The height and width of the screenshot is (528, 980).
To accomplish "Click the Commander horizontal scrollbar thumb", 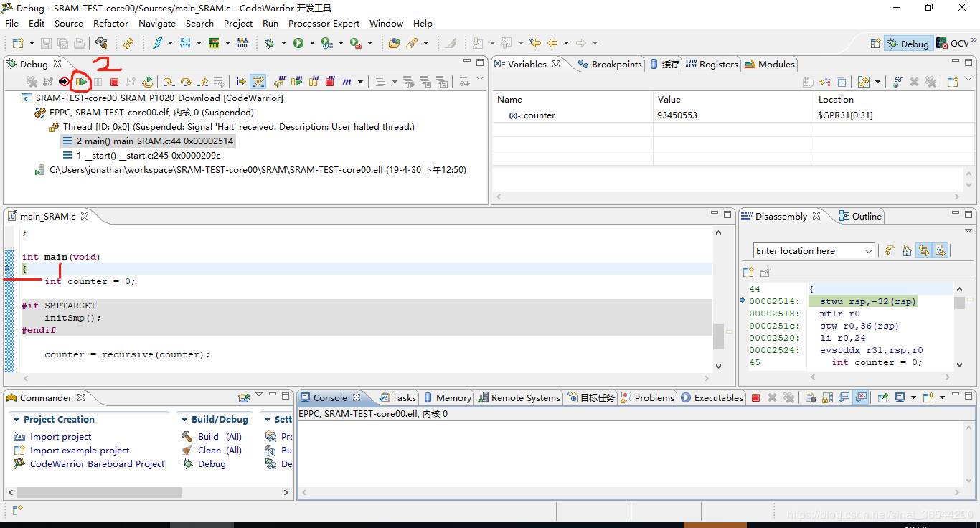I will pos(99,493).
